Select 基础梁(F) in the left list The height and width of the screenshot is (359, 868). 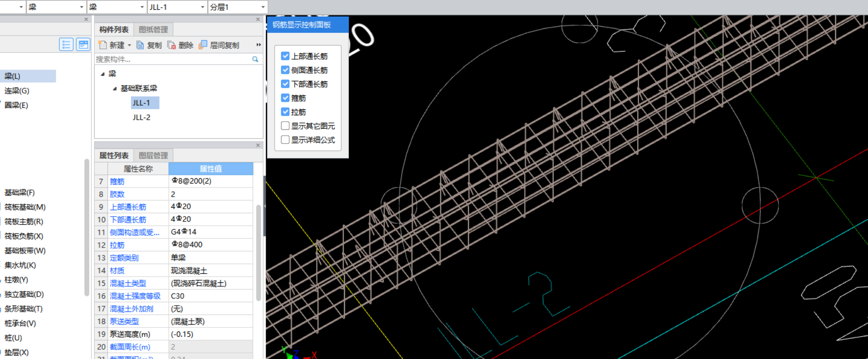(x=20, y=192)
